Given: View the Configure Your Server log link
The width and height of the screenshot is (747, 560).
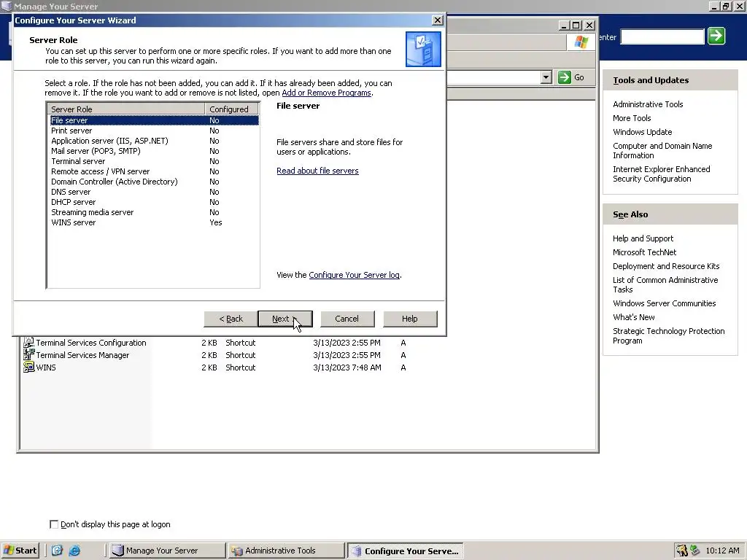Looking at the screenshot, I should pyautogui.click(x=354, y=275).
